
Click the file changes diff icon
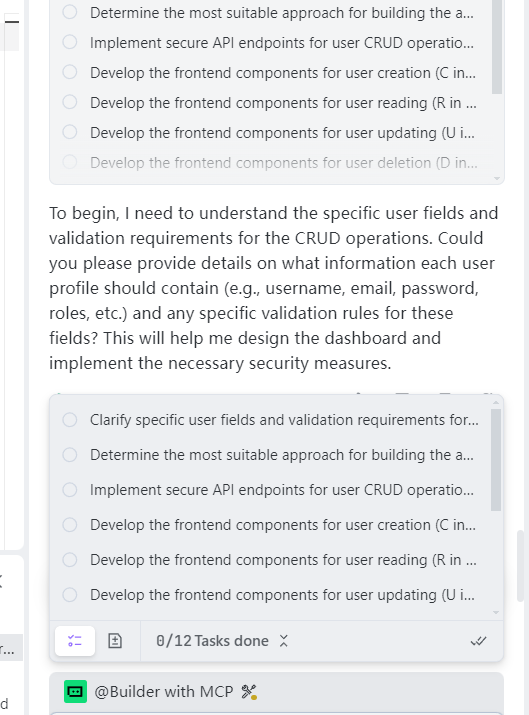(115, 641)
